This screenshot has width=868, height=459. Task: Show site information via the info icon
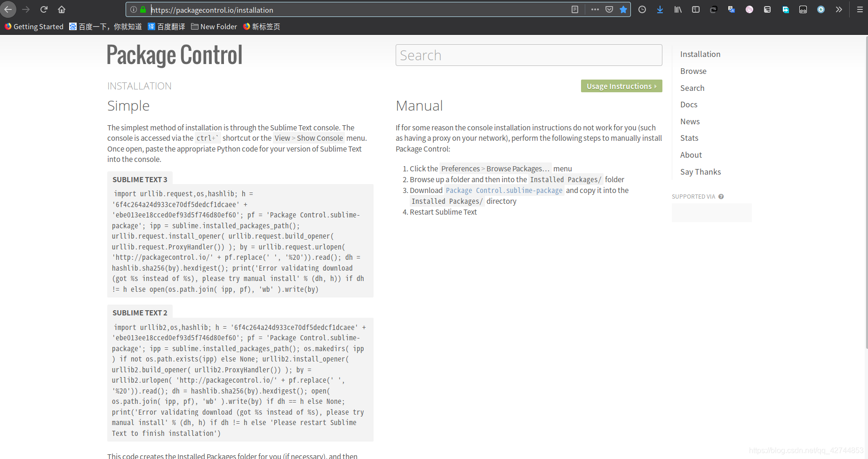(134, 9)
